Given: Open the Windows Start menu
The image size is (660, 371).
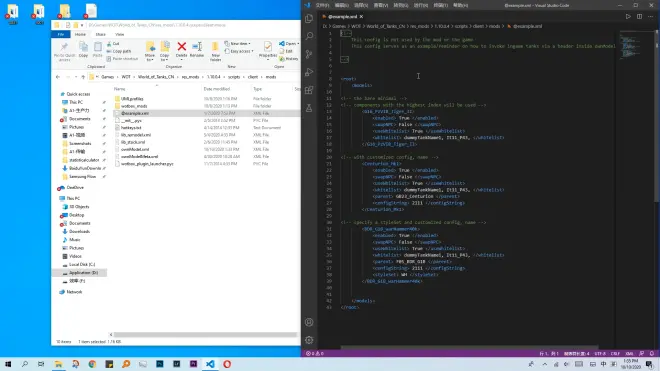Looking at the screenshot, I should pos(8,364).
